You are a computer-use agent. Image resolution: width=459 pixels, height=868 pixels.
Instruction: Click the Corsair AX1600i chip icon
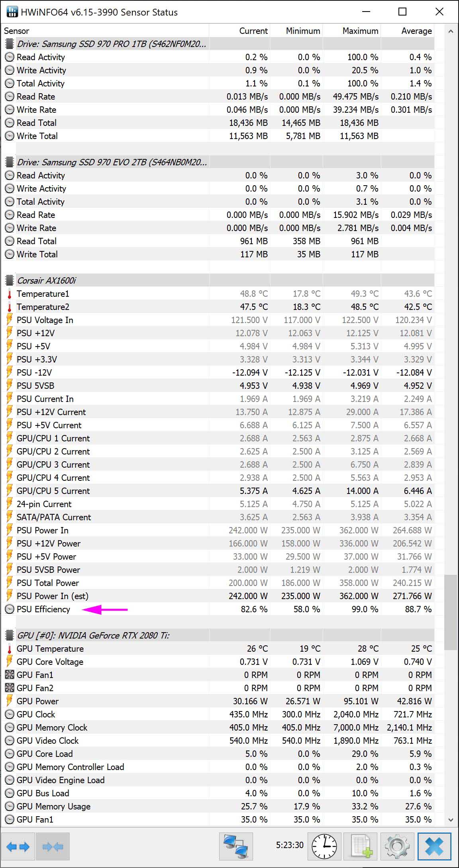click(x=9, y=280)
